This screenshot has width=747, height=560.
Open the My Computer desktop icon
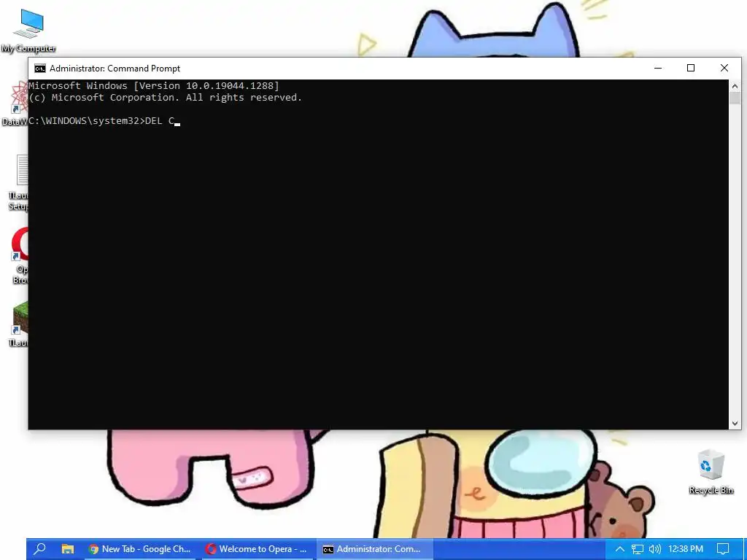click(28, 31)
